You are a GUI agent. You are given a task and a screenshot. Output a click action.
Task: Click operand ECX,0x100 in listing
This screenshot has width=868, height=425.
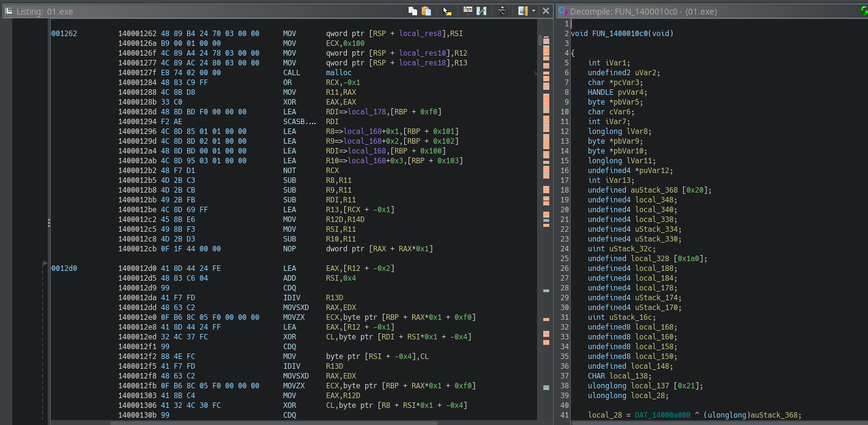pyautogui.click(x=346, y=43)
